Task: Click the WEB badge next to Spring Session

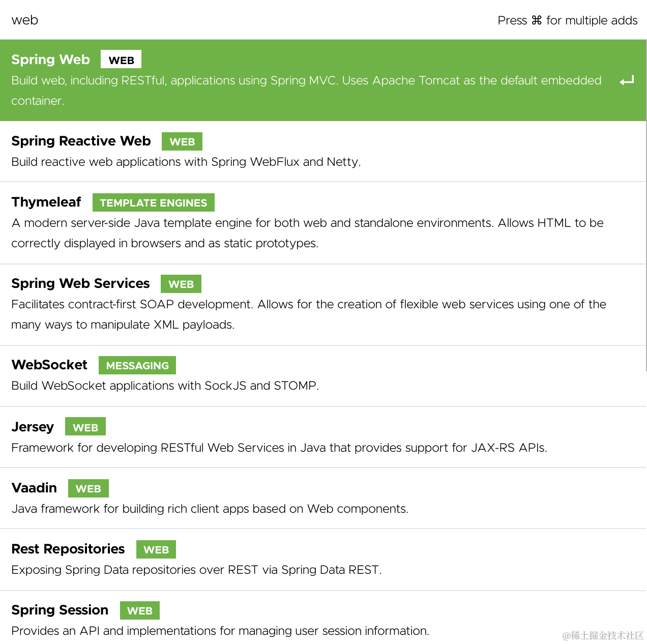Action: click(x=139, y=610)
